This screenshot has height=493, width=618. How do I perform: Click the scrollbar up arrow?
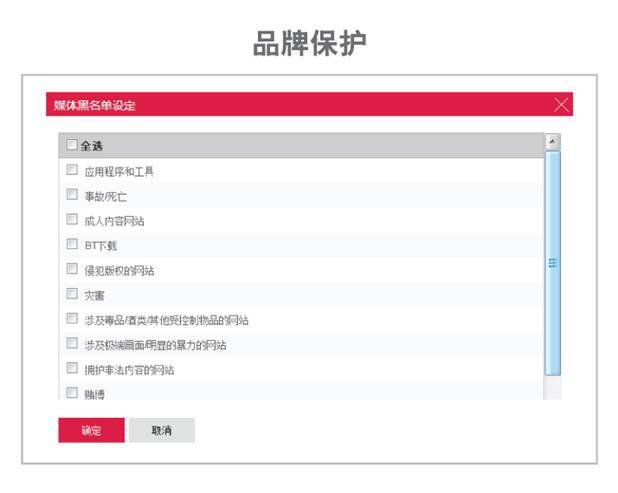tap(553, 141)
